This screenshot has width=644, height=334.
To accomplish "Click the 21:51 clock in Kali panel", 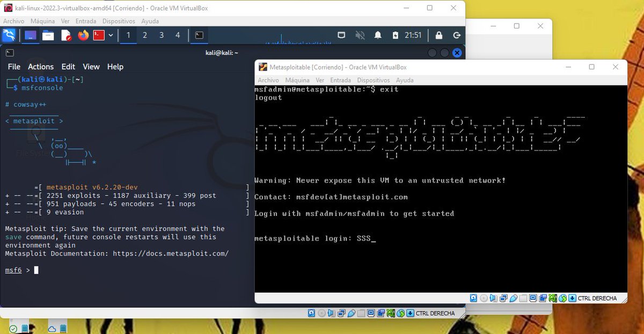I will click(x=413, y=35).
